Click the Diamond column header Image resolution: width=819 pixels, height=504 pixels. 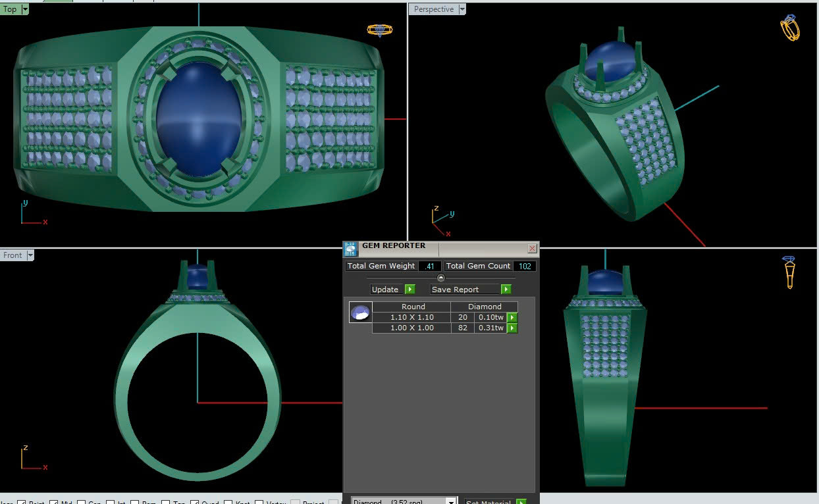click(485, 307)
